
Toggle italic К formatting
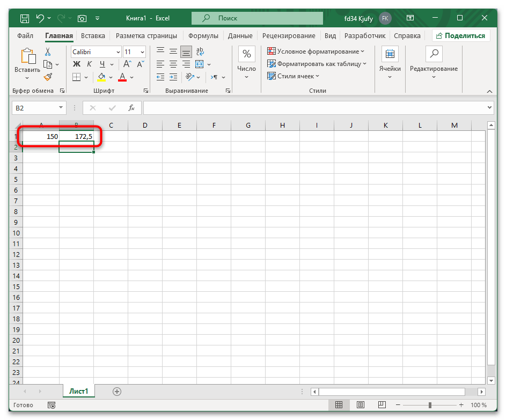tap(90, 64)
